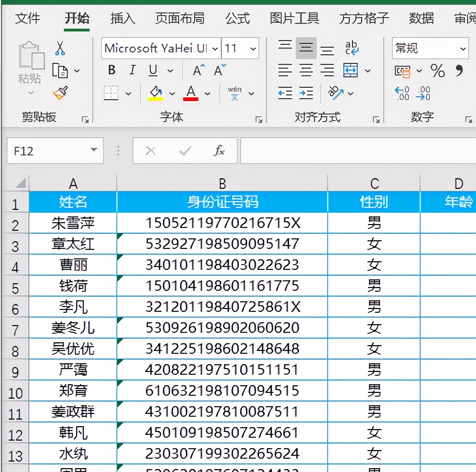Click the Insert Function fx icon
476x472 pixels.
(218, 151)
